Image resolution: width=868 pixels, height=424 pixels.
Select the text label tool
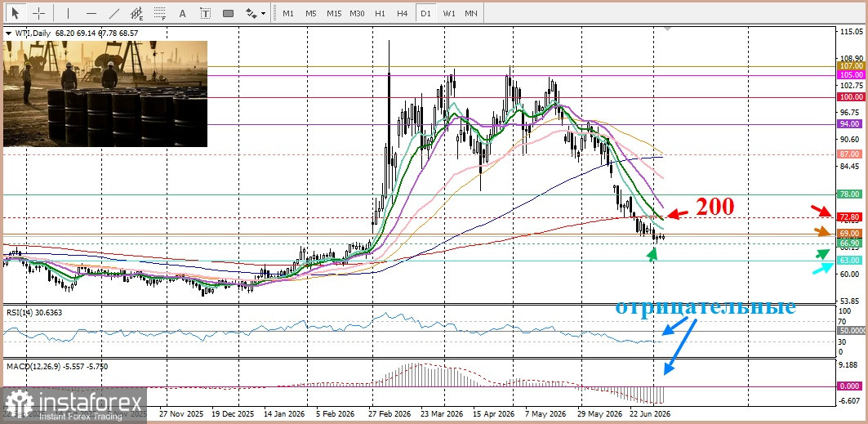[206, 13]
